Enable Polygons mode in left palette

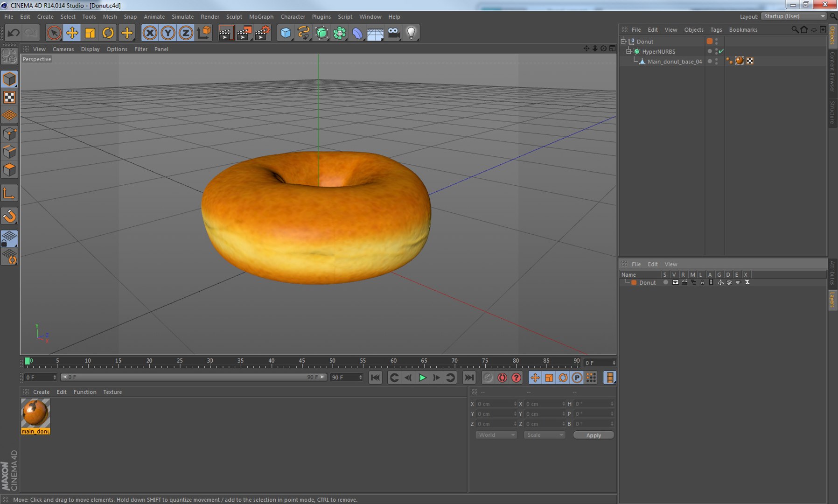(x=9, y=170)
